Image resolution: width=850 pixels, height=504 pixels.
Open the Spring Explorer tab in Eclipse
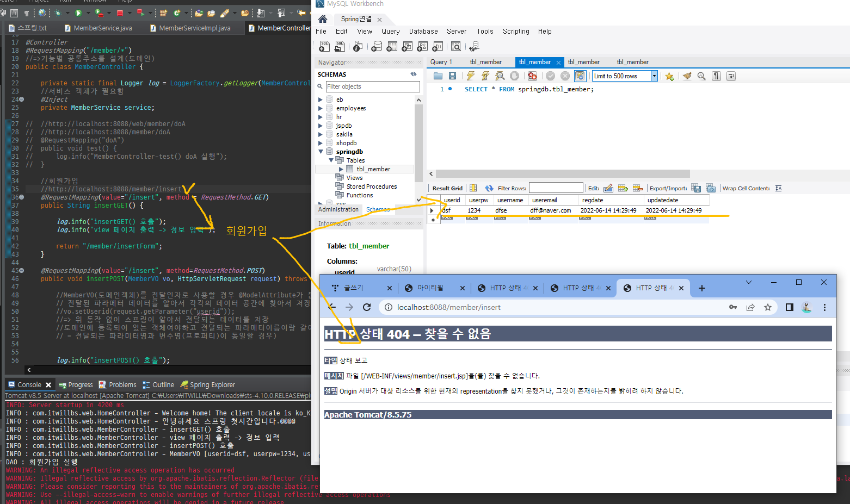[208, 384]
